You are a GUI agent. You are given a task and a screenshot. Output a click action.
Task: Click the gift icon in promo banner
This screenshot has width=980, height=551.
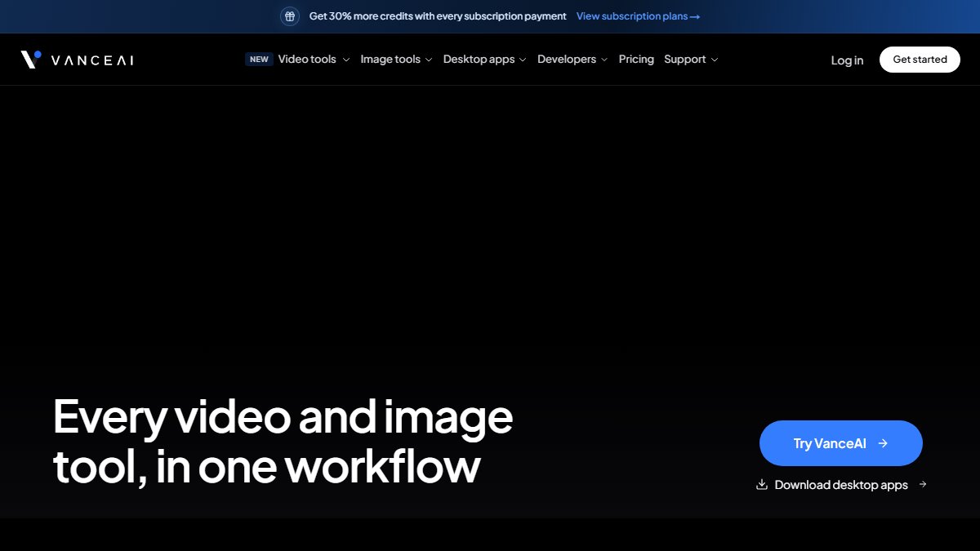tap(290, 16)
